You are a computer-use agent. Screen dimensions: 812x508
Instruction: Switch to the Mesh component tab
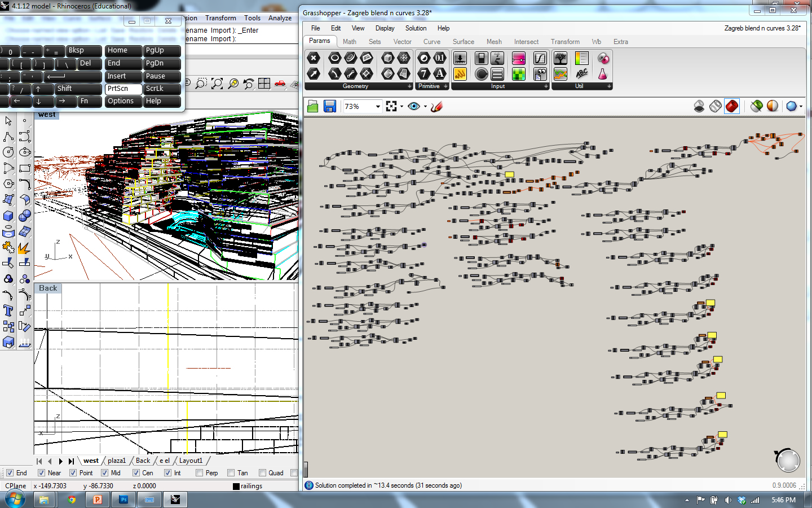tap(494, 42)
